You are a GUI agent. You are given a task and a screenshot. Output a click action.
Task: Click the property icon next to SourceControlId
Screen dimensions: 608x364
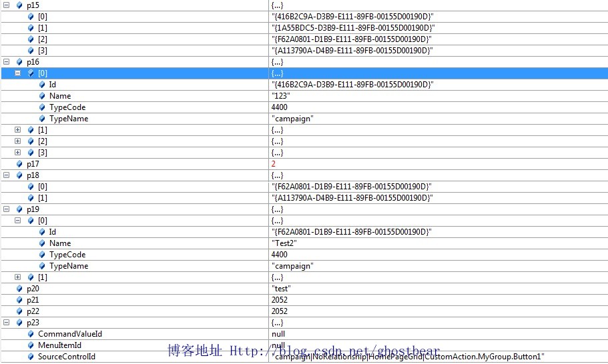(x=31, y=357)
